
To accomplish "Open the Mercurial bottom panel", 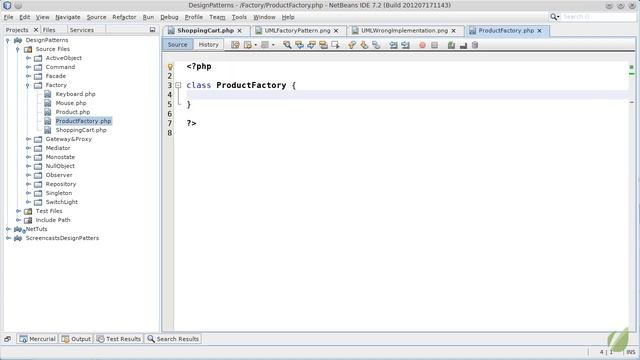I will (x=37, y=339).
